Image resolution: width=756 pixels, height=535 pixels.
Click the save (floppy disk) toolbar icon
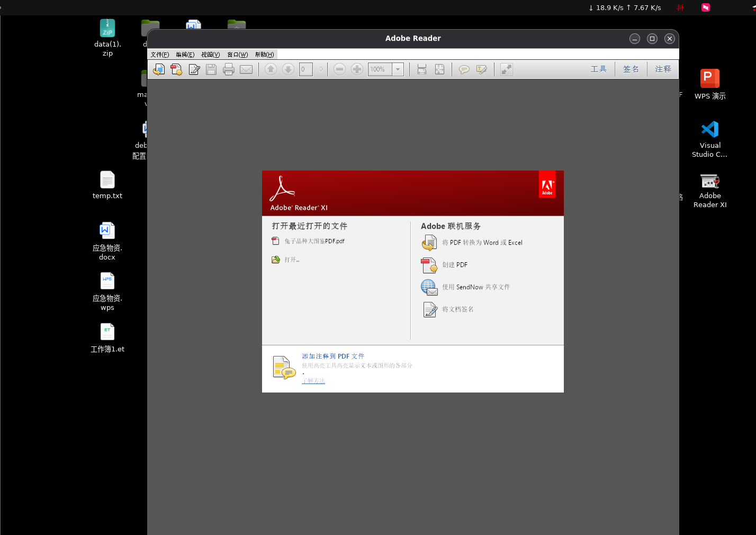tap(211, 69)
